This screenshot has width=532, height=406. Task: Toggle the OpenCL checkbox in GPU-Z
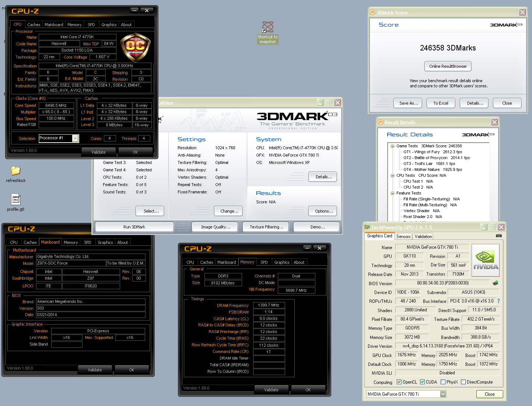(399, 382)
